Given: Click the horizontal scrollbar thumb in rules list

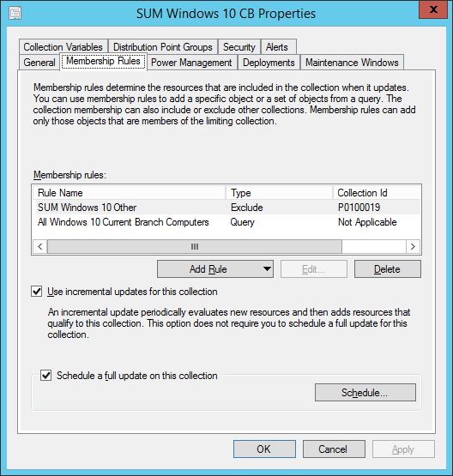Looking at the screenshot, I should pyautogui.click(x=195, y=246).
